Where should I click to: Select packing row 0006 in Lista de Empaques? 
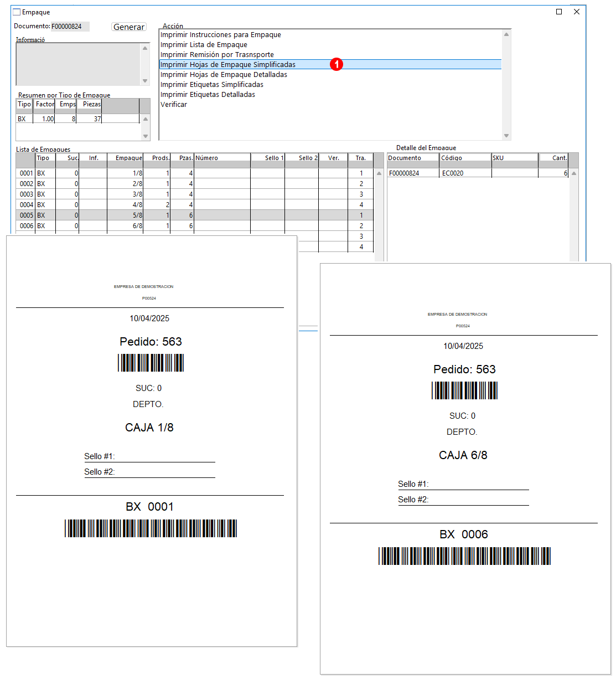click(x=195, y=226)
